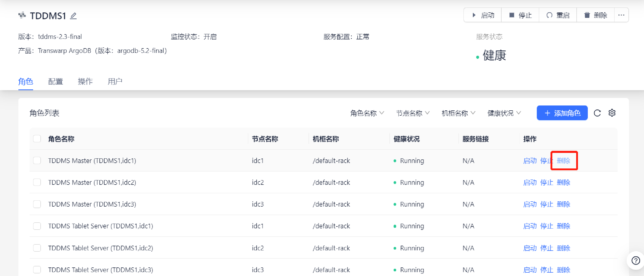Switch to the 用户 tab
This screenshot has width=644, height=276.
coord(115,81)
